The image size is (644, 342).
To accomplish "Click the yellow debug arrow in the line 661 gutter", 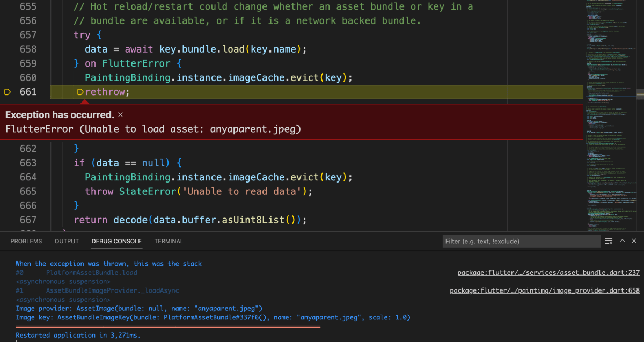I will click(8, 92).
